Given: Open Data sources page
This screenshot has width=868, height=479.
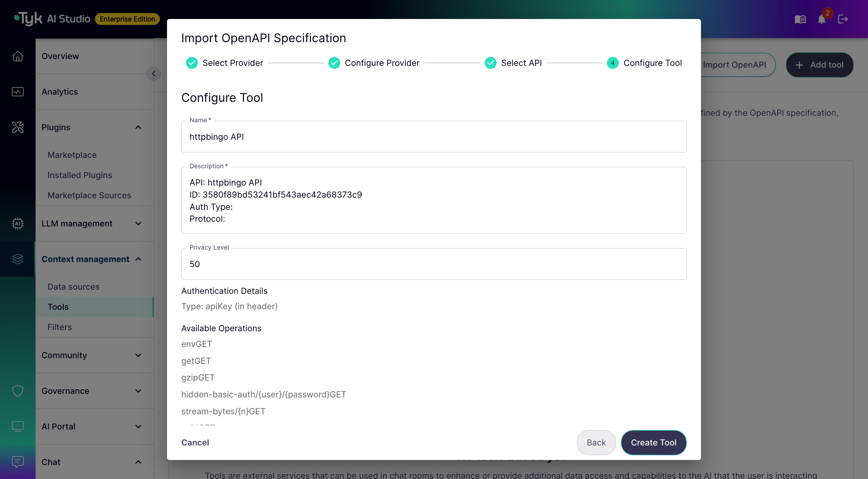Looking at the screenshot, I should pyautogui.click(x=95, y=286).
